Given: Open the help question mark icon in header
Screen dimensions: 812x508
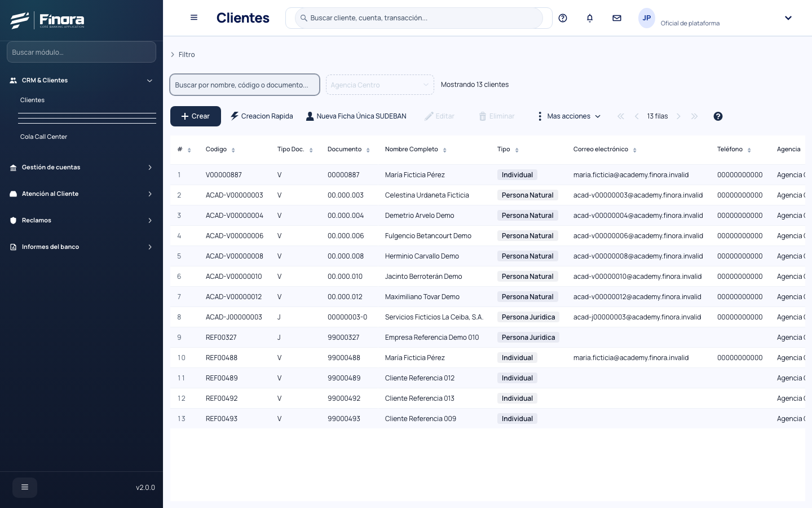Looking at the screenshot, I should (x=563, y=18).
